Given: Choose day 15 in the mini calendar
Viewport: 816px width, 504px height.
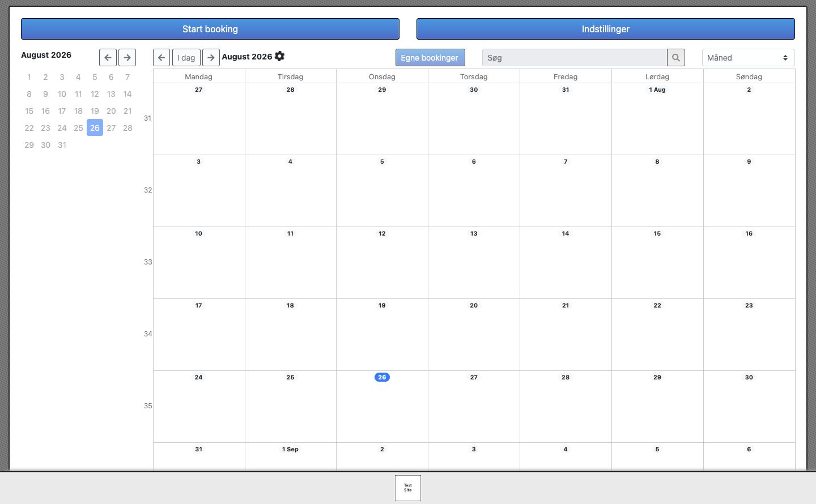Looking at the screenshot, I should pos(29,111).
